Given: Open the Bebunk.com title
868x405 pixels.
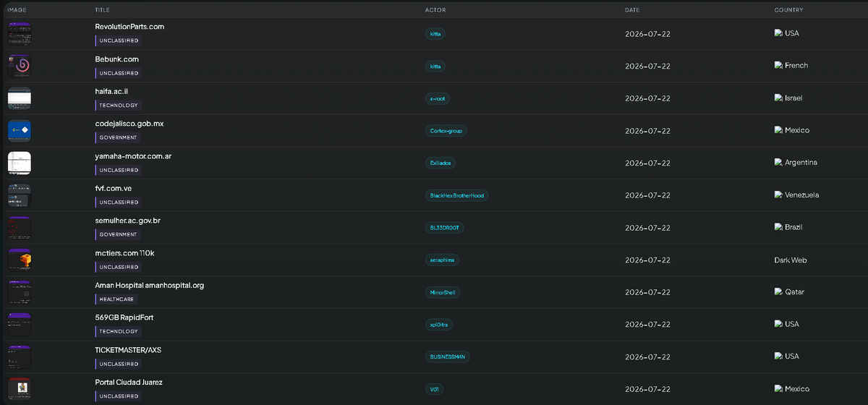Looking at the screenshot, I should coord(117,59).
